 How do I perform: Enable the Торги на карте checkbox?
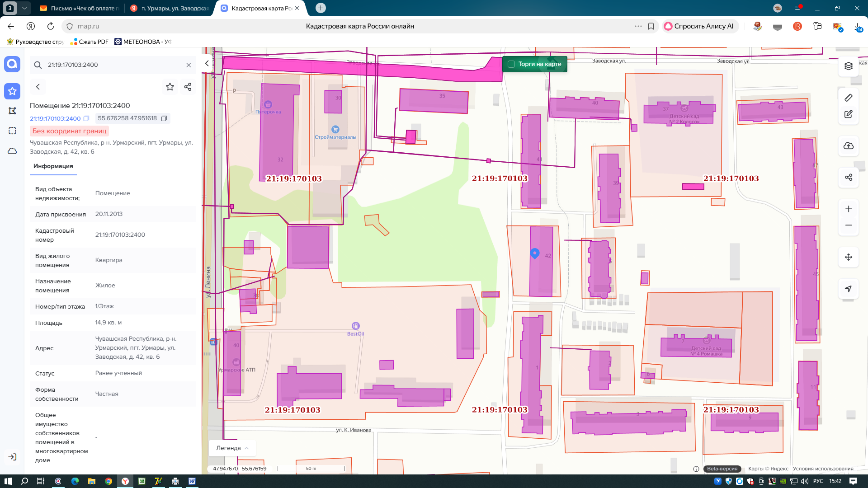click(511, 64)
